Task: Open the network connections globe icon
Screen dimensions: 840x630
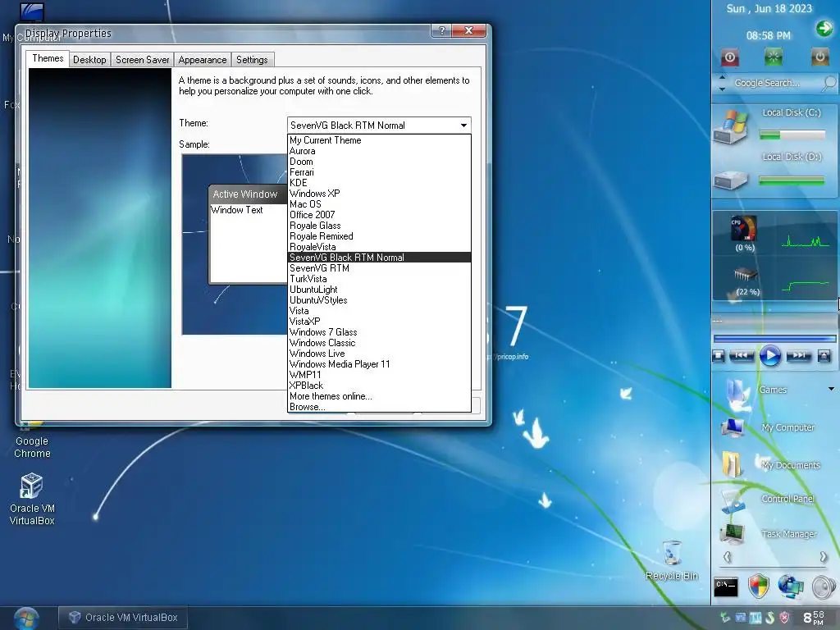Action: 791,587
